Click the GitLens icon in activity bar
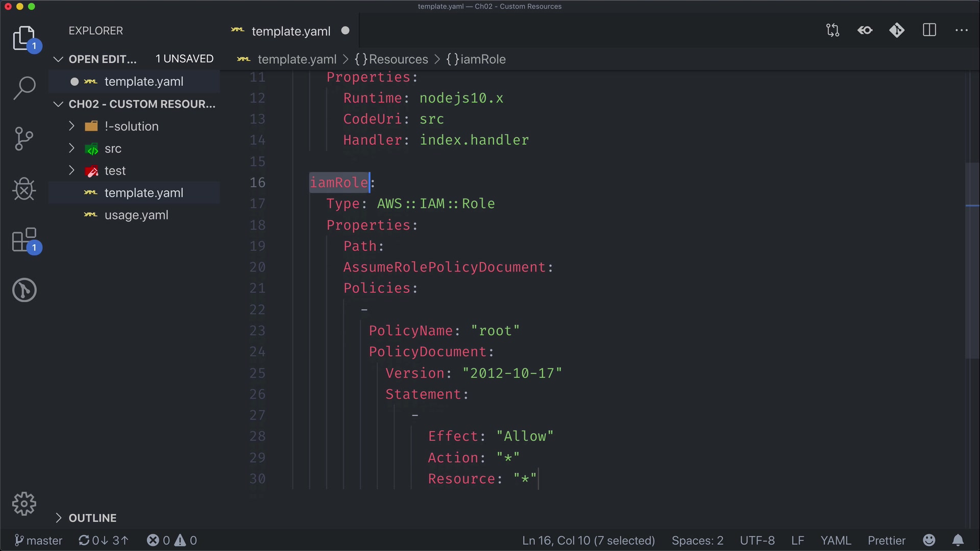Image resolution: width=980 pixels, height=551 pixels. [24, 290]
